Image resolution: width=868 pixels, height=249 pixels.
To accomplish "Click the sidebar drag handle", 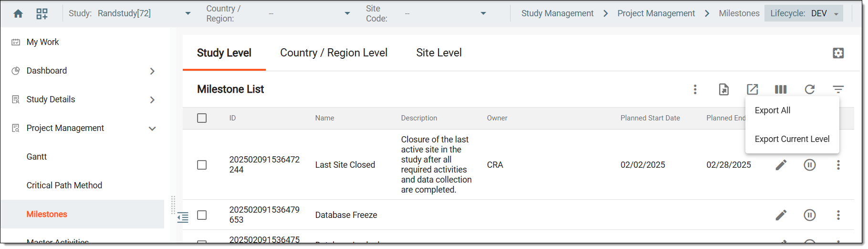I will point(173,205).
